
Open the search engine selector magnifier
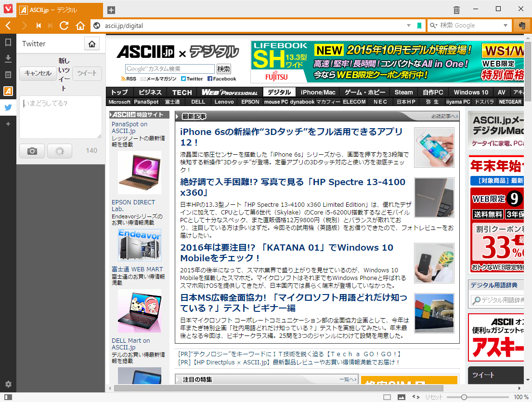tap(433, 26)
